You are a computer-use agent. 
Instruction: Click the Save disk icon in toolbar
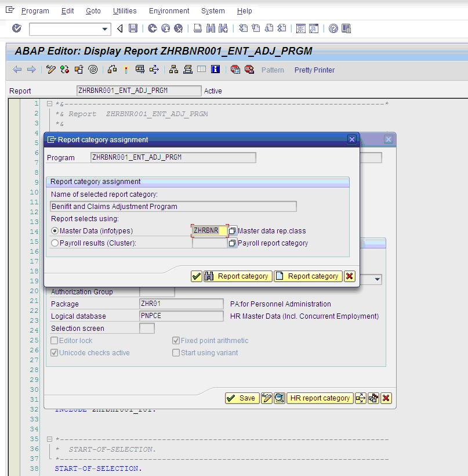coord(133,28)
